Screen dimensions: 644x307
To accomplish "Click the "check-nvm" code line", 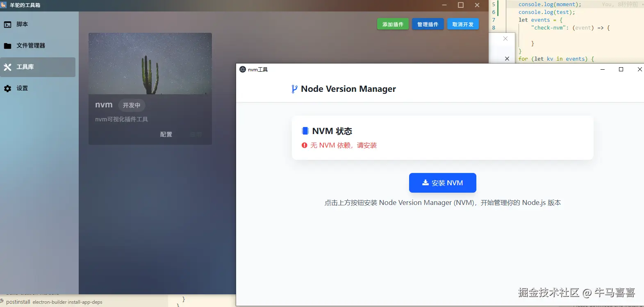I will coord(571,27).
